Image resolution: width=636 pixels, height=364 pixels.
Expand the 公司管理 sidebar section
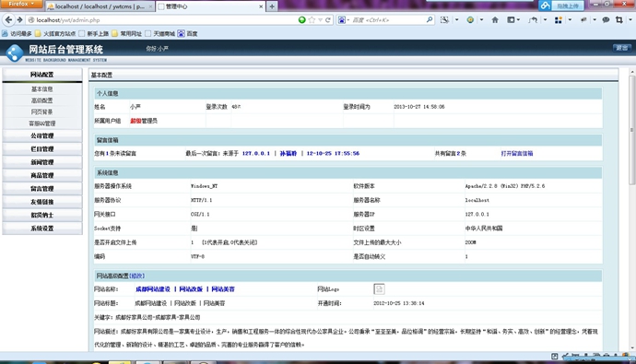click(x=42, y=135)
